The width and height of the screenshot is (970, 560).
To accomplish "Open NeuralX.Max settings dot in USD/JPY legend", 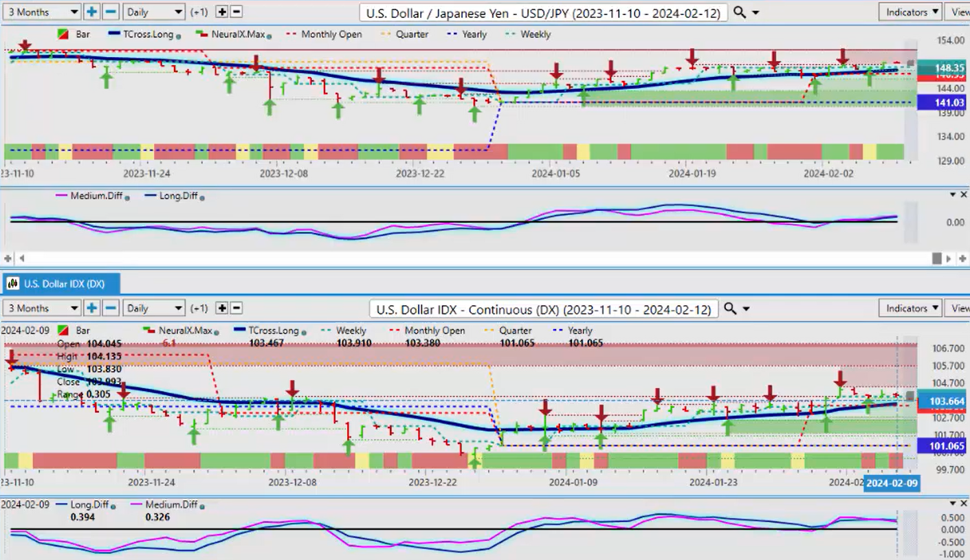I will tap(269, 36).
